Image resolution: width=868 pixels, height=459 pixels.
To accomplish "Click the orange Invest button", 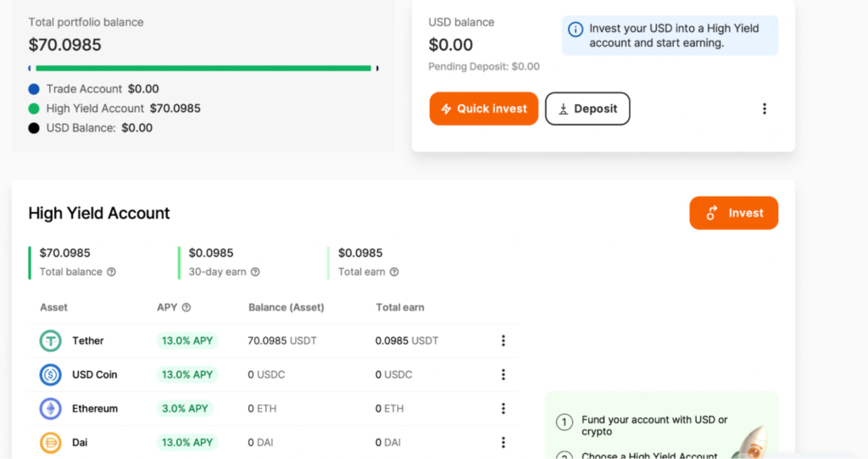I will 733,213.
